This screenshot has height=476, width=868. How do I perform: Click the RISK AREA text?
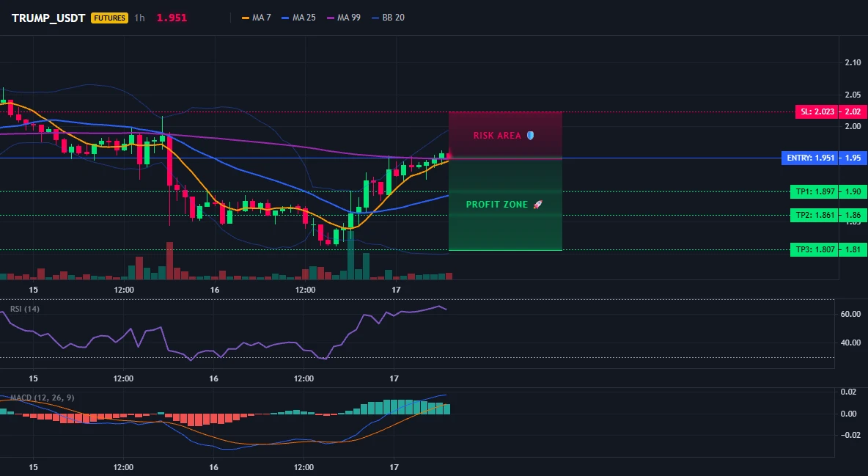(497, 135)
